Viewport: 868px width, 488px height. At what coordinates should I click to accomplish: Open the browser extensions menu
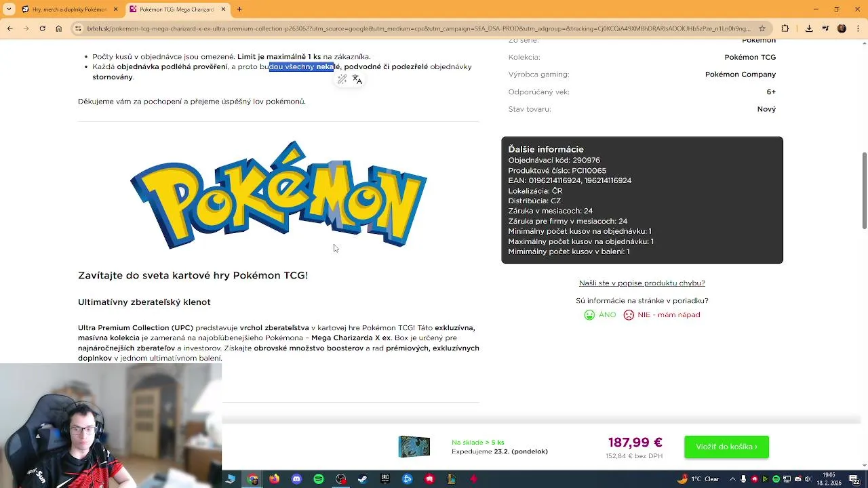785,28
